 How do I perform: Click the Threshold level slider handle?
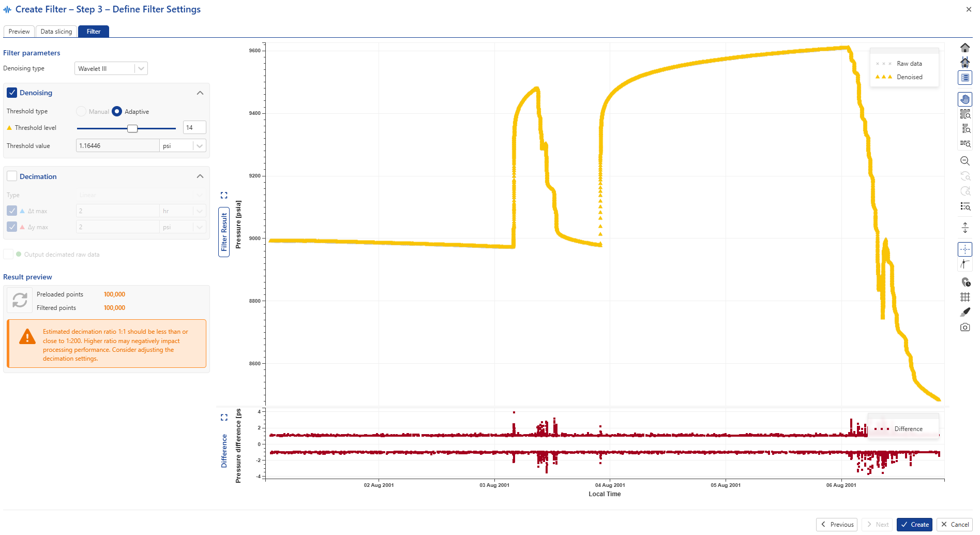pos(132,128)
